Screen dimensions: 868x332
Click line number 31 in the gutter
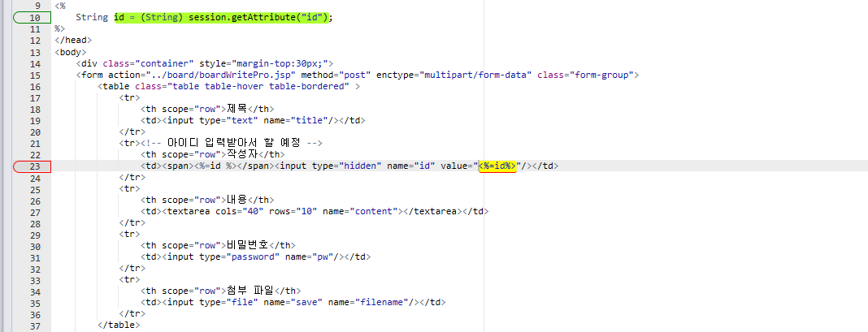coord(35,257)
